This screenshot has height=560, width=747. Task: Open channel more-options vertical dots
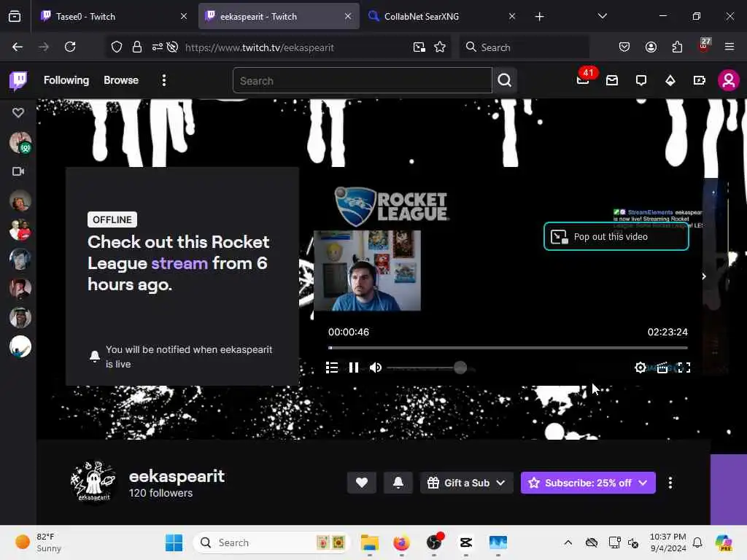coord(670,483)
